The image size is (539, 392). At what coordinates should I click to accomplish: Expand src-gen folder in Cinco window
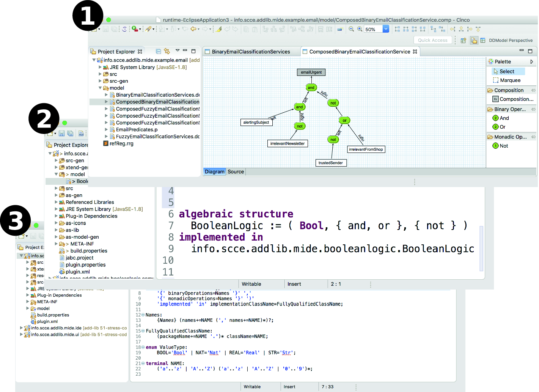[100, 81]
